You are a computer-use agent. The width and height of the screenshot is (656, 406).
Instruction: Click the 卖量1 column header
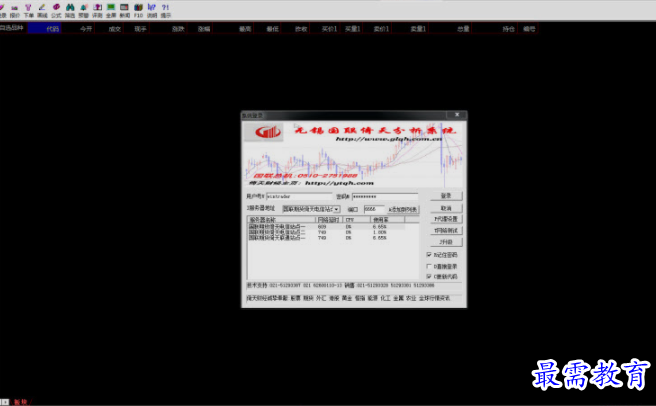pyautogui.click(x=410, y=28)
